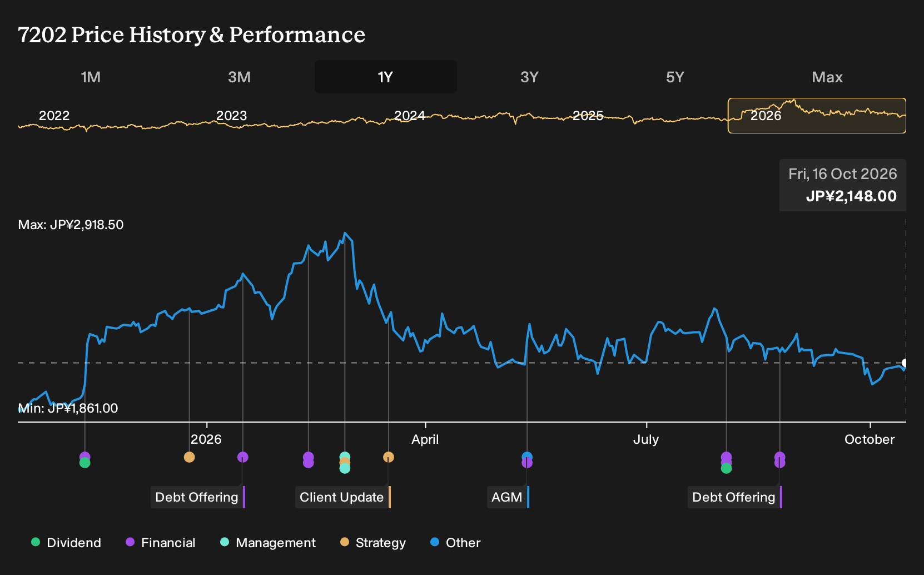Select the orange Strategy dot above Client Update label
This screenshot has width=924, height=575.
(389, 457)
